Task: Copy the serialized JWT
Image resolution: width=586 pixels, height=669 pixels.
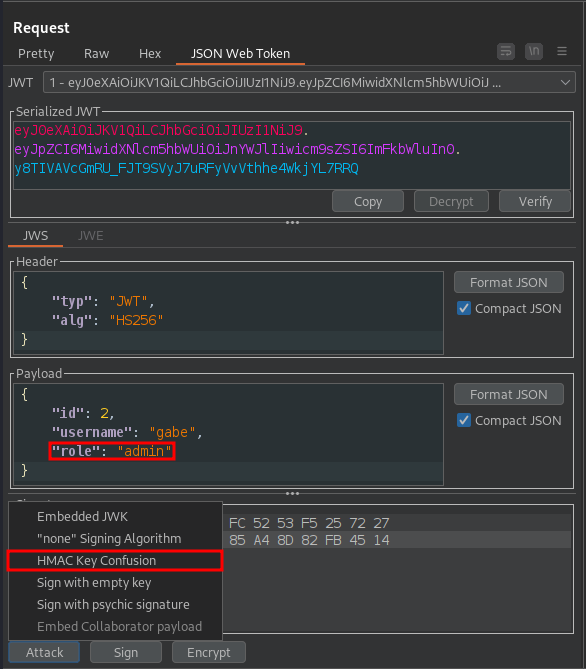Action: (367, 201)
